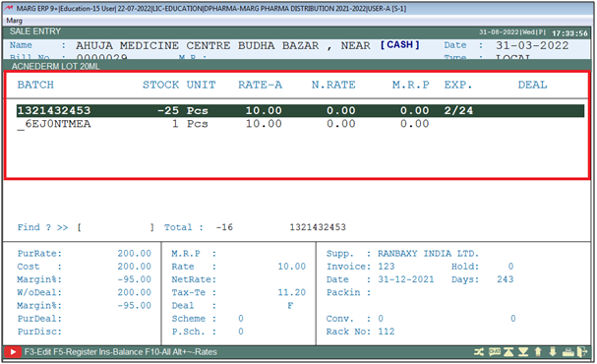This screenshot has height=364, width=597.
Task: Click the expiry value 2/24
Action: 458,111
